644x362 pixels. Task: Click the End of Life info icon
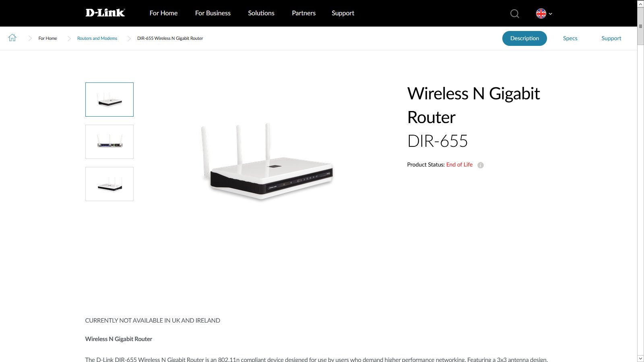pos(480,165)
